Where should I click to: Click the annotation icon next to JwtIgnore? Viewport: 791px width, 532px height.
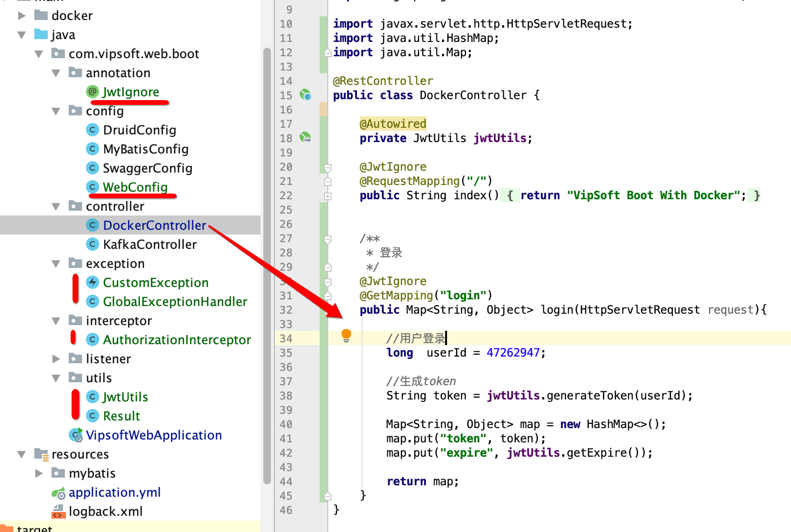92,92
